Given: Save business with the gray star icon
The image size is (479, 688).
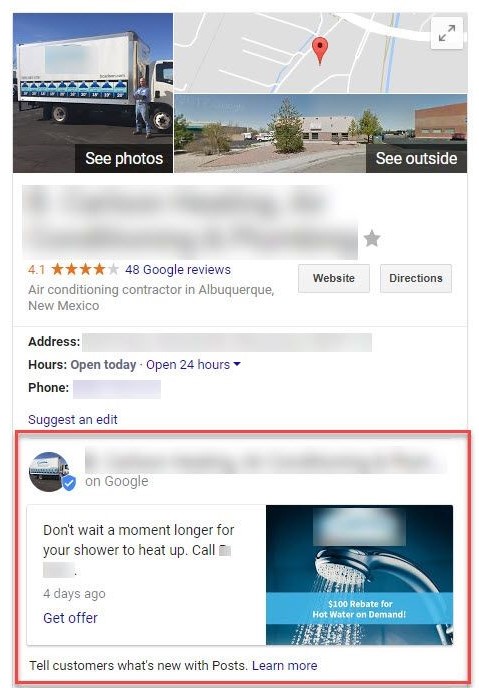Looking at the screenshot, I should 372,239.
